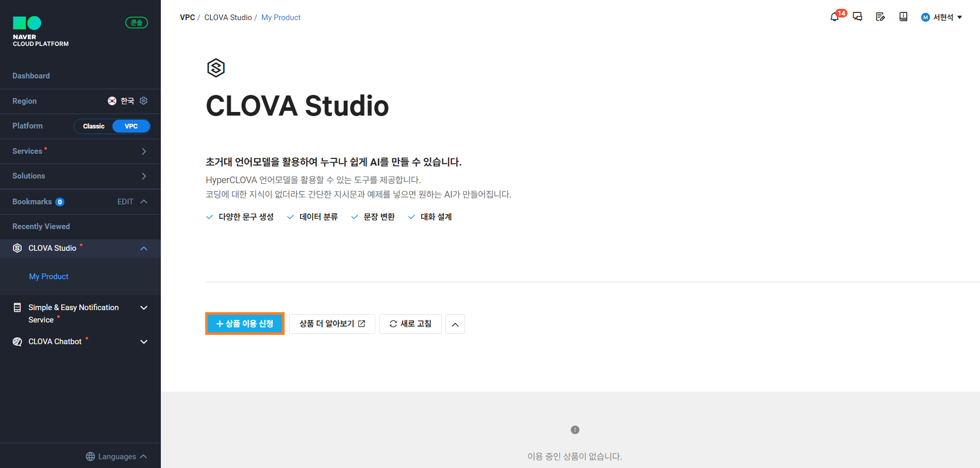980x468 pixels.
Task: Click the CLOVA Studio sidebar icon
Action: point(18,248)
